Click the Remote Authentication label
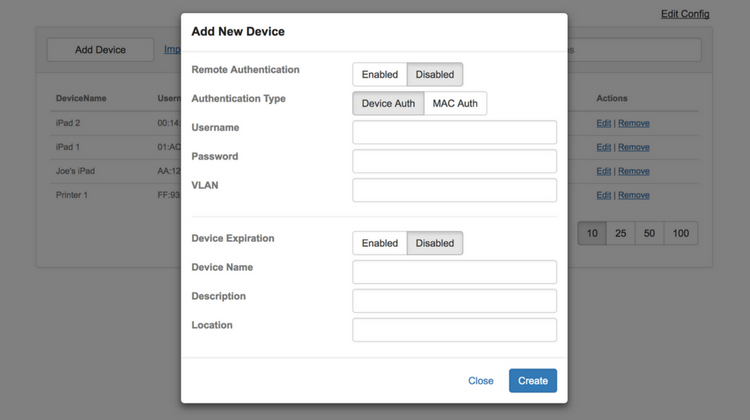The image size is (750, 420). click(x=245, y=70)
